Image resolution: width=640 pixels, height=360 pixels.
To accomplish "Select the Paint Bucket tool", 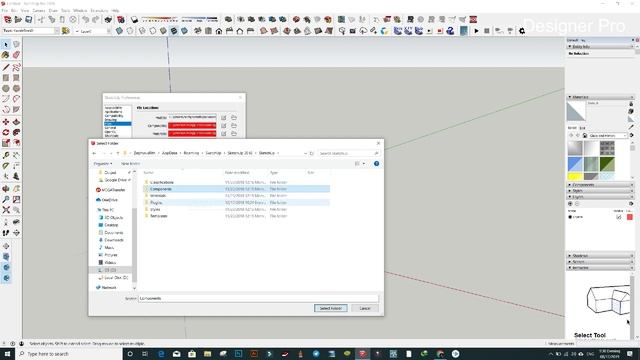I will click(6, 55).
